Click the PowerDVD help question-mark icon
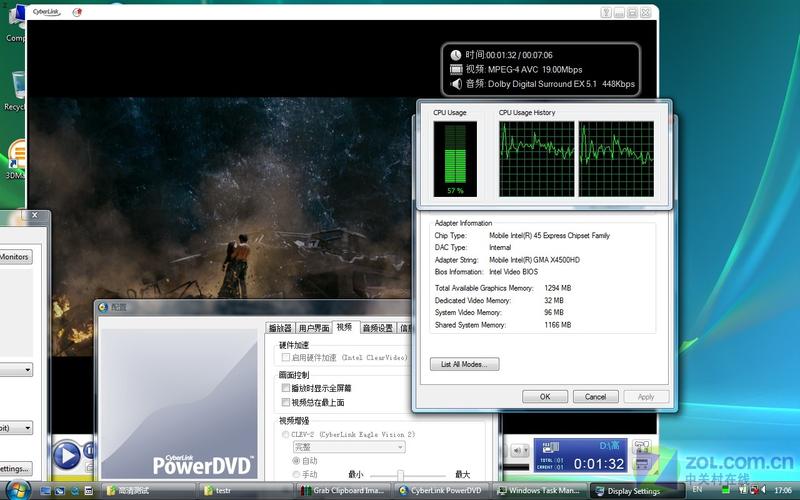 [606, 12]
